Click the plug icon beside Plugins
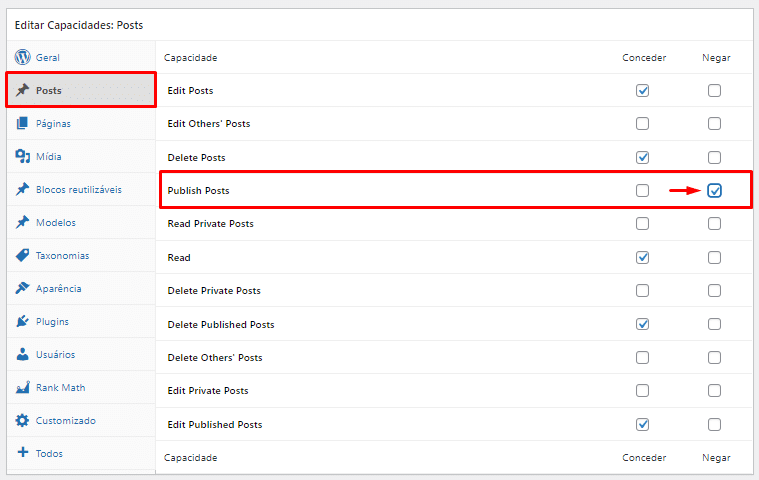This screenshot has height=480, width=759. 22,321
